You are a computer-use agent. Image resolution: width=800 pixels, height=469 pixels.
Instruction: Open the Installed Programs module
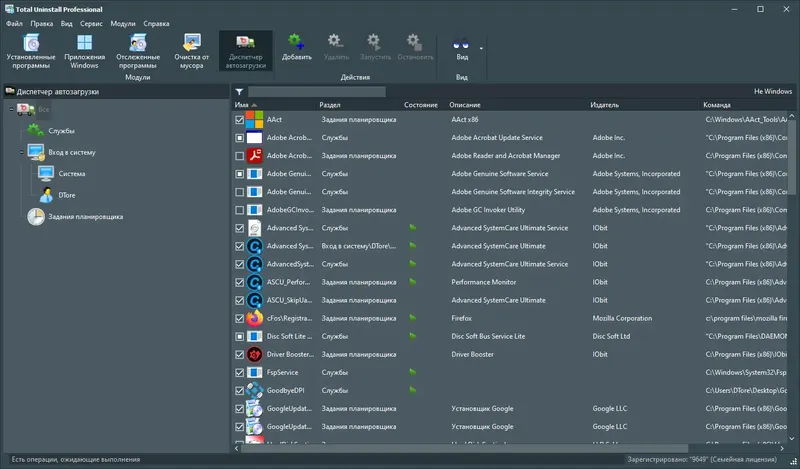tap(31, 51)
